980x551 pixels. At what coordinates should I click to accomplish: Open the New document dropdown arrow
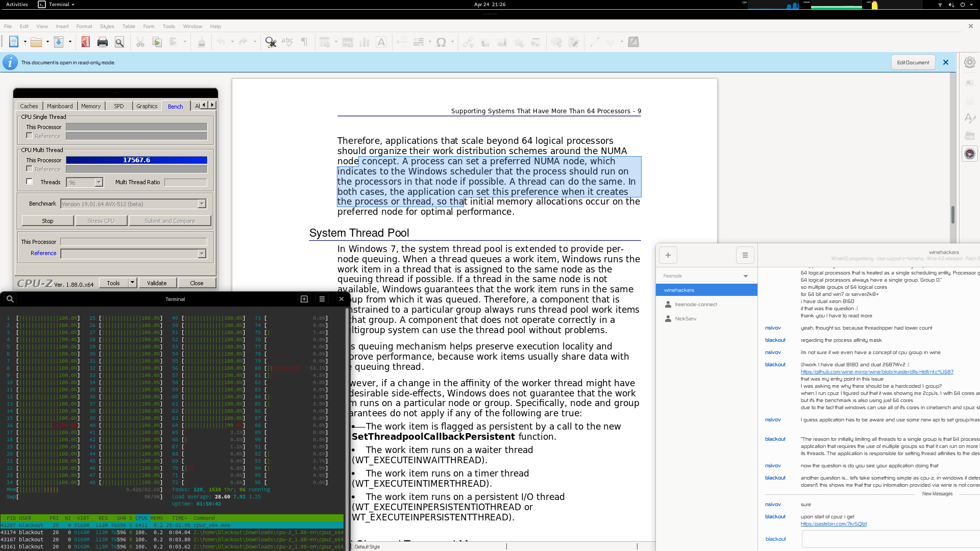pos(25,42)
